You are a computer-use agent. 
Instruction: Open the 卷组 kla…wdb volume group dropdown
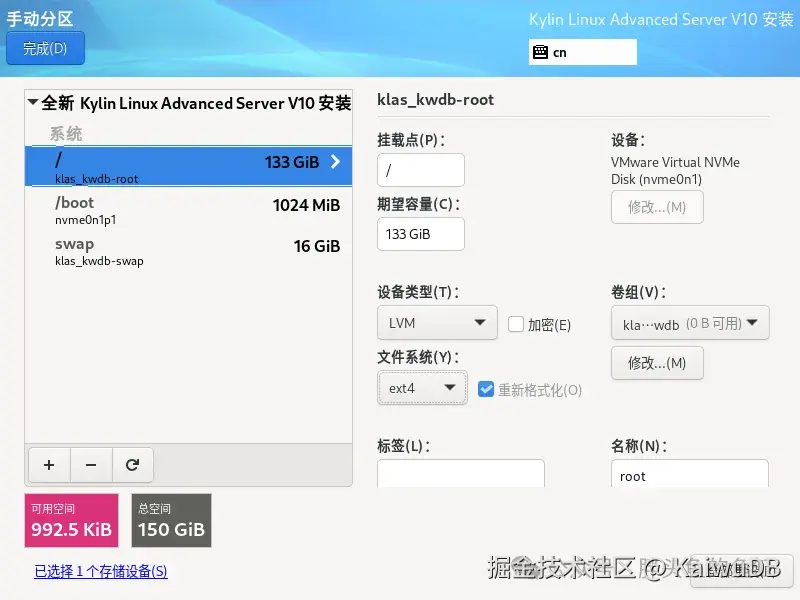coord(690,322)
